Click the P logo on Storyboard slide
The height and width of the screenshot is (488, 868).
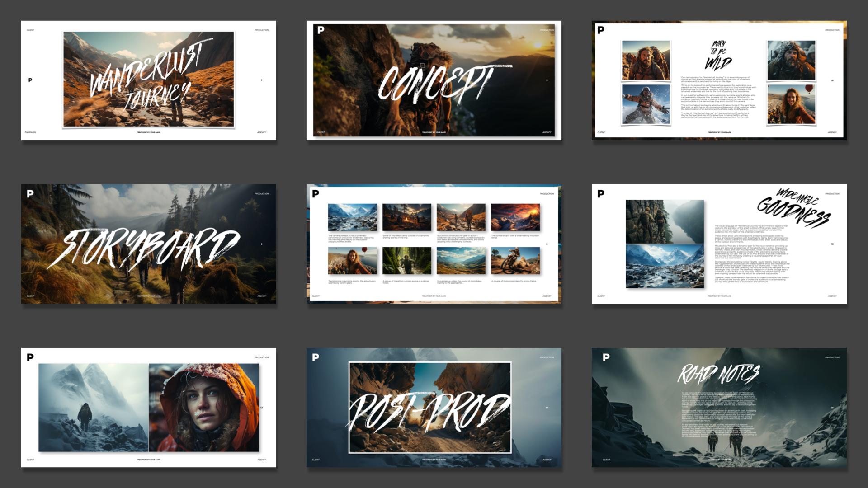tap(30, 194)
